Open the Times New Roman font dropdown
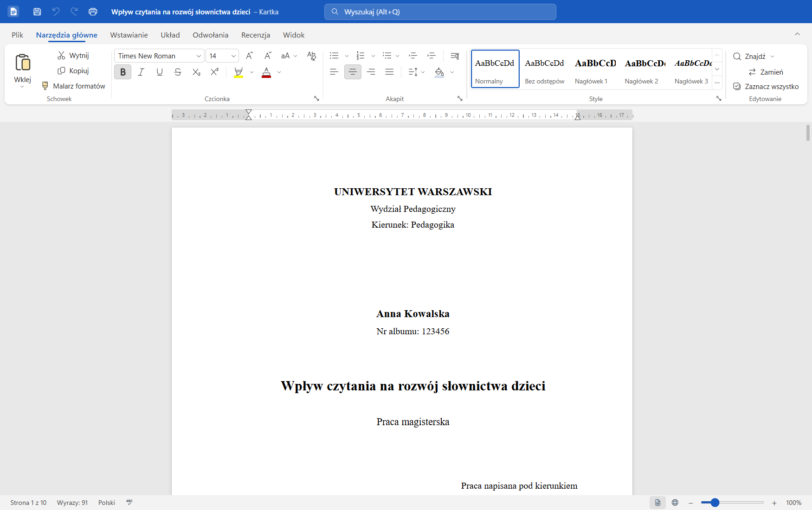 coord(199,56)
